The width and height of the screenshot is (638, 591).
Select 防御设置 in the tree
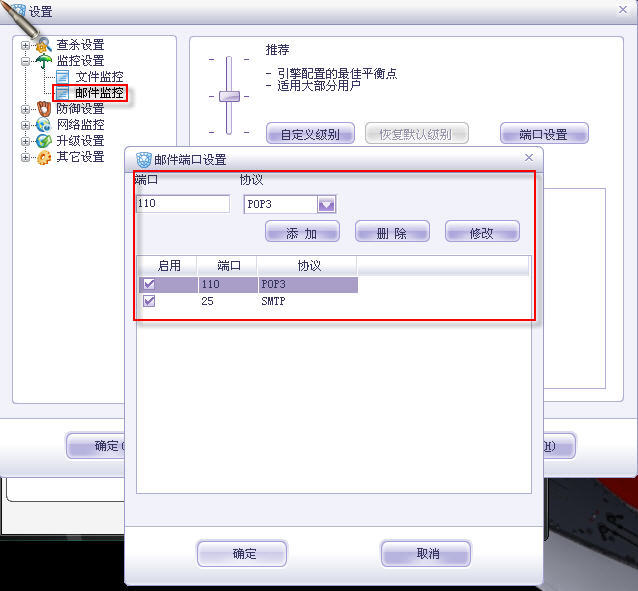pos(80,109)
